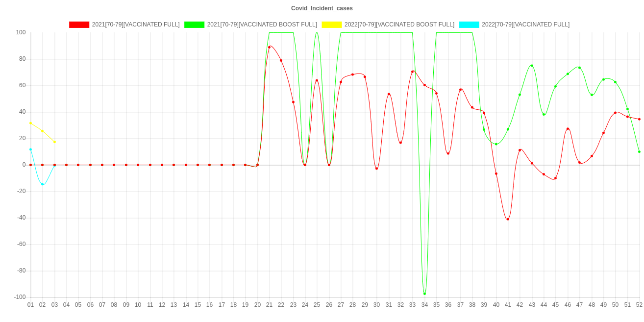Toggle the 2021[70-79][VACCINATED BOOST FULL] legend label
Viewport: 644px width, 322px height.
pyautogui.click(x=262, y=25)
